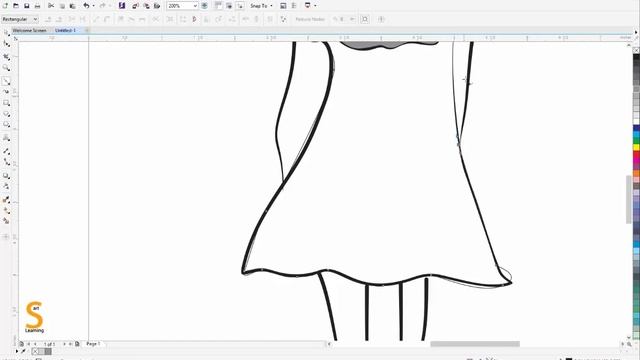Toggle Show Grid in the toolbar
Image resolution: width=640 pixels, height=360 pixels.
(229, 6)
